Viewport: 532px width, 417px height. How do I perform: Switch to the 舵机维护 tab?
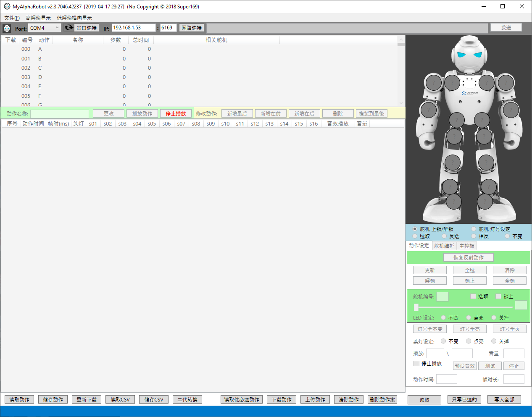444,246
